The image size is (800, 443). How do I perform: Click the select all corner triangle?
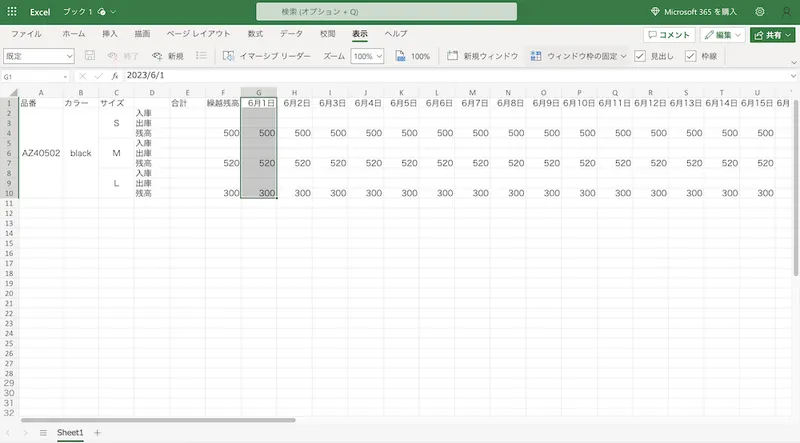(x=13, y=93)
